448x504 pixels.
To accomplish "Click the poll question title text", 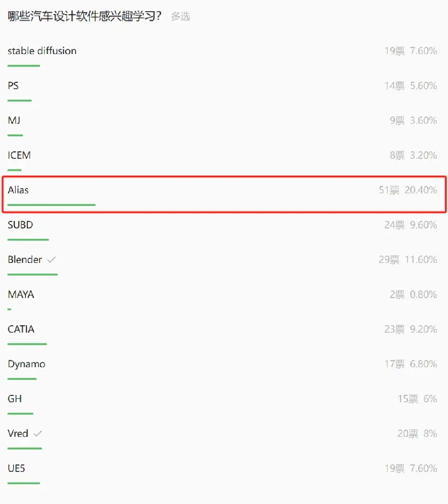I will point(84,16).
